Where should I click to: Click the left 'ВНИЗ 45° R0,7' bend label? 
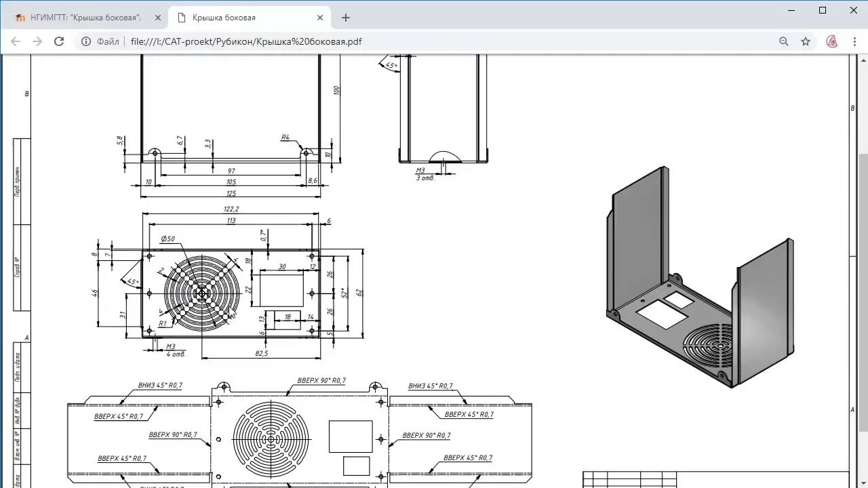(160, 385)
